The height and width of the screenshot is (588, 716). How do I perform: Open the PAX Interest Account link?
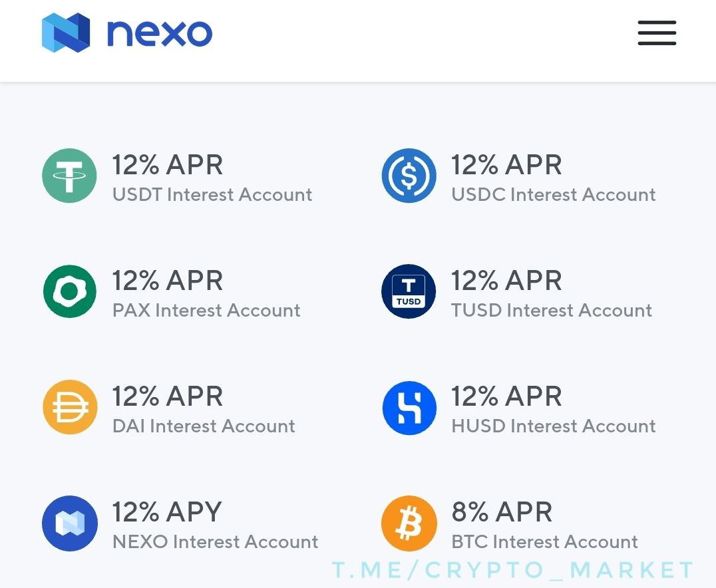[206, 311]
